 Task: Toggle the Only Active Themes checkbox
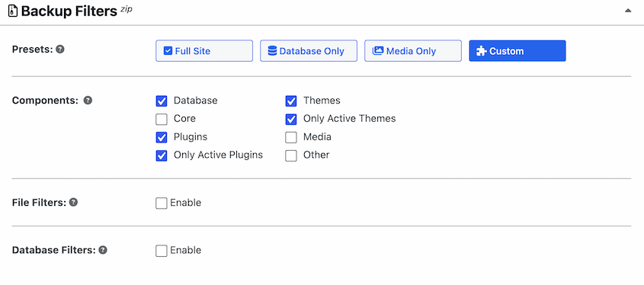click(291, 119)
